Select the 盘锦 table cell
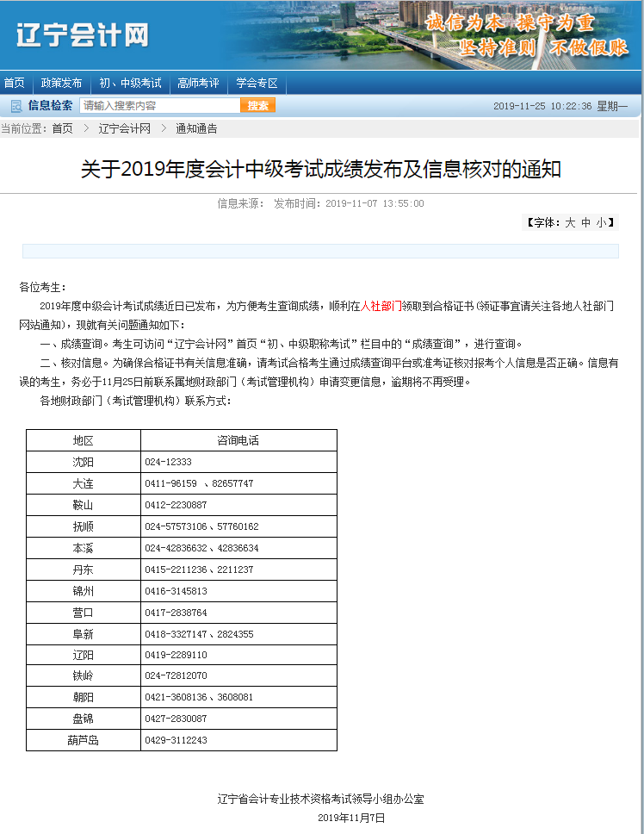This screenshot has height=834, width=644. click(84, 719)
